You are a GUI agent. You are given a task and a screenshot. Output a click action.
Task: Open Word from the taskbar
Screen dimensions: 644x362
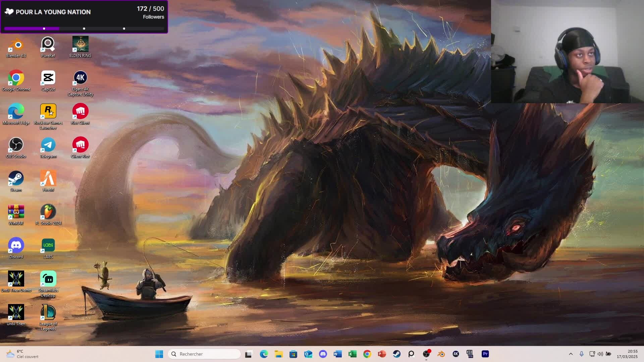[337, 354]
